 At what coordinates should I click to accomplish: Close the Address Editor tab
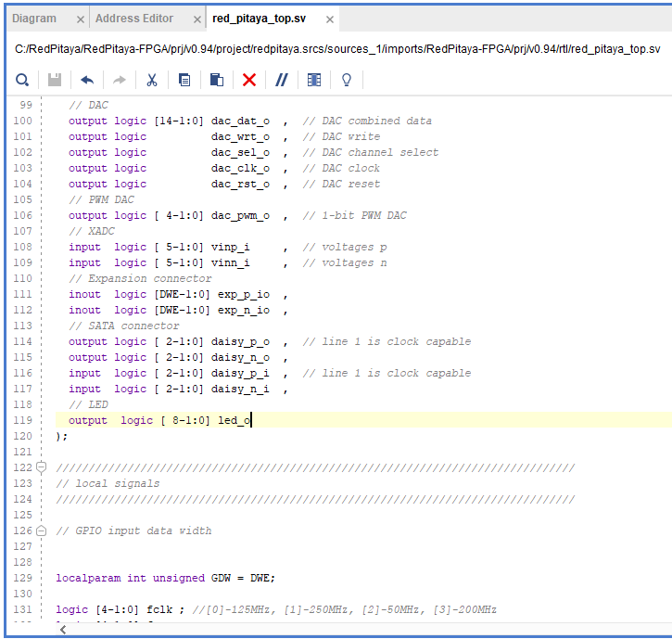coord(197,19)
